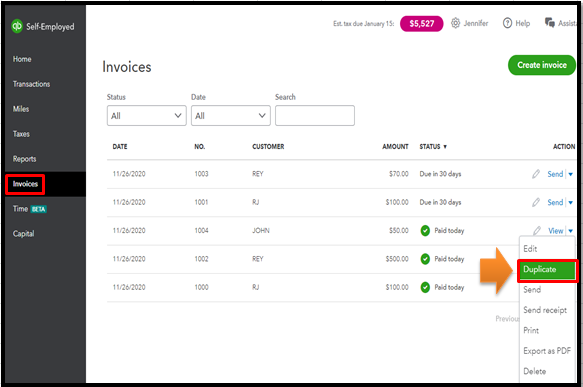This screenshot has height=387, width=583.
Task: Sort by the STATUS column header
Action: coord(433,146)
